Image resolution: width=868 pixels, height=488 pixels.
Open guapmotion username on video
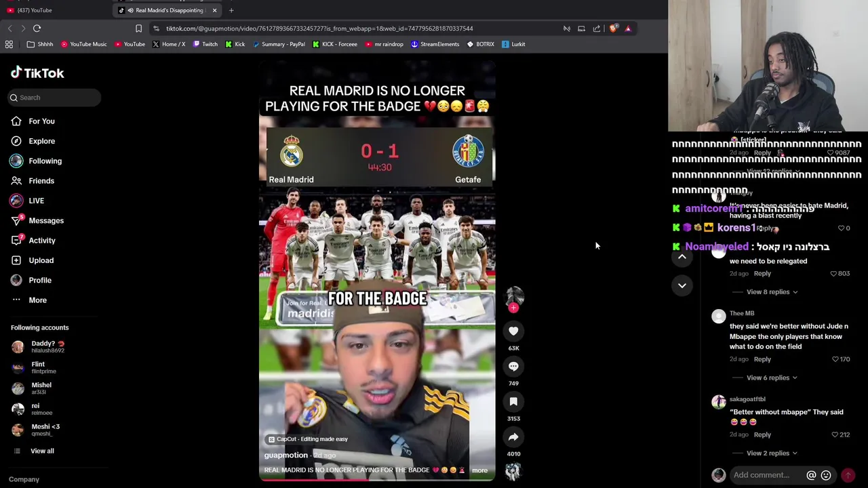286,455
